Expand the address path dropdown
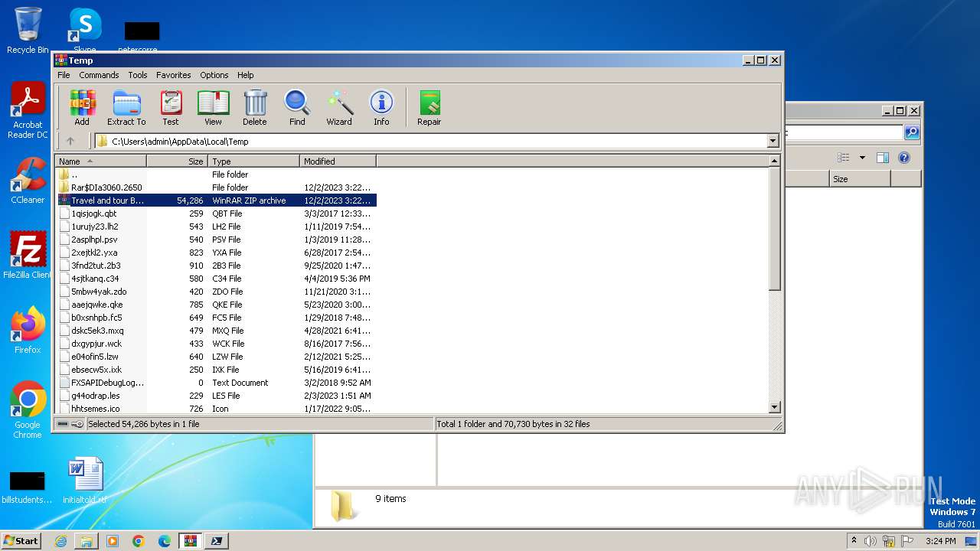 pos(773,141)
